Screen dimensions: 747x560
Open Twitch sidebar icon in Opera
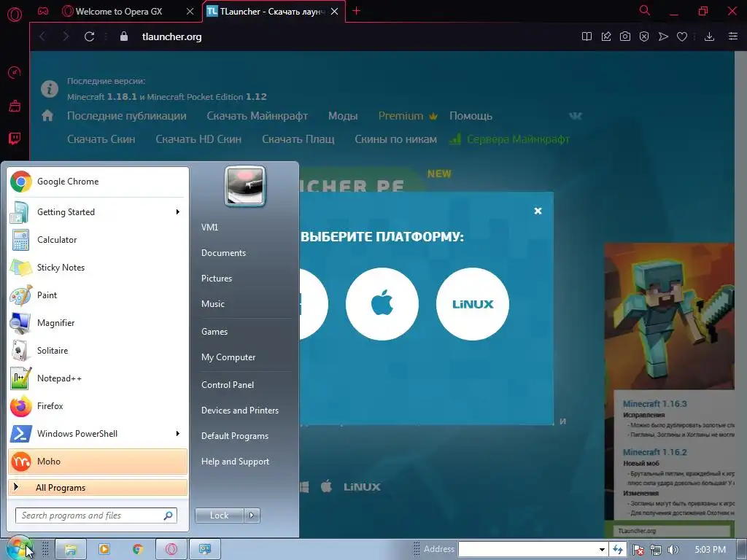coord(15,139)
